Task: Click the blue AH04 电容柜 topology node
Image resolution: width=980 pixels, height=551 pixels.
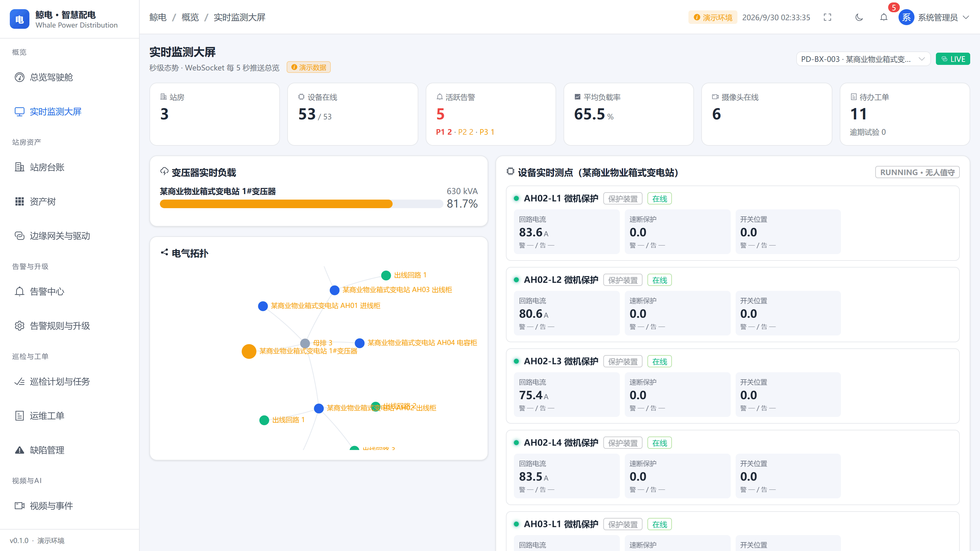Action: coord(360,343)
